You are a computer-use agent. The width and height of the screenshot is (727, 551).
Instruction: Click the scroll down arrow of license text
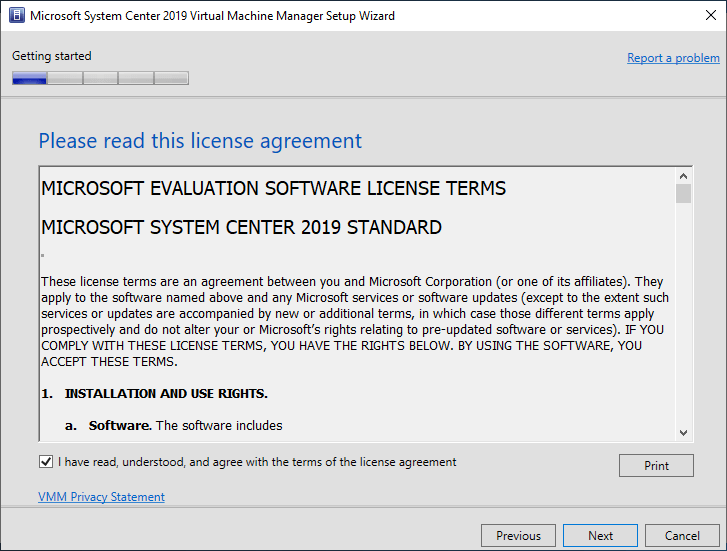[x=683, y=433]
